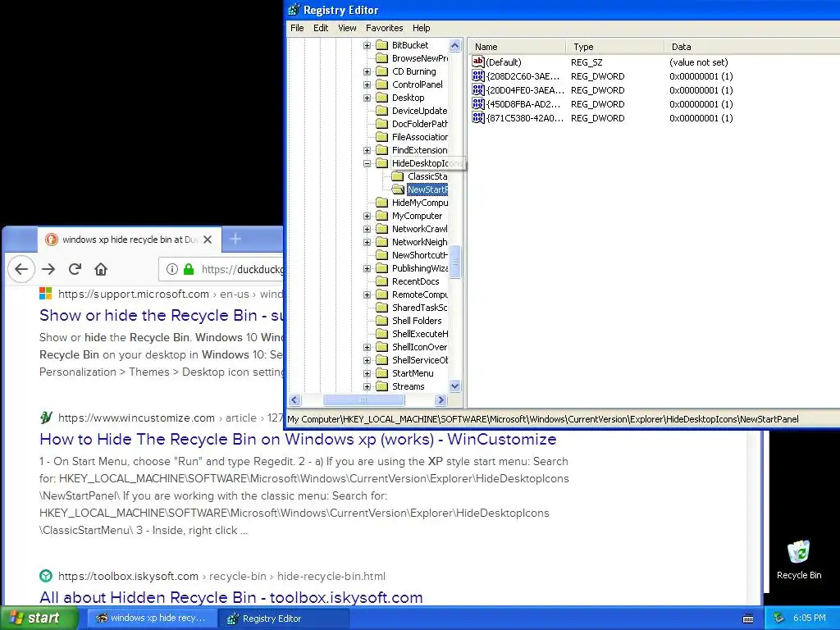Click the (Default) string value icon
Image resolution: width=840 pixels, height=630 pixels.
(478, 62)
